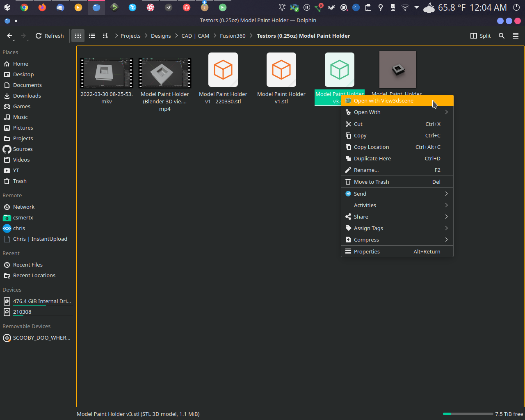The image size is (525, 420).
Task: Click the weather 65.8 °F widget
Action: 445,7
